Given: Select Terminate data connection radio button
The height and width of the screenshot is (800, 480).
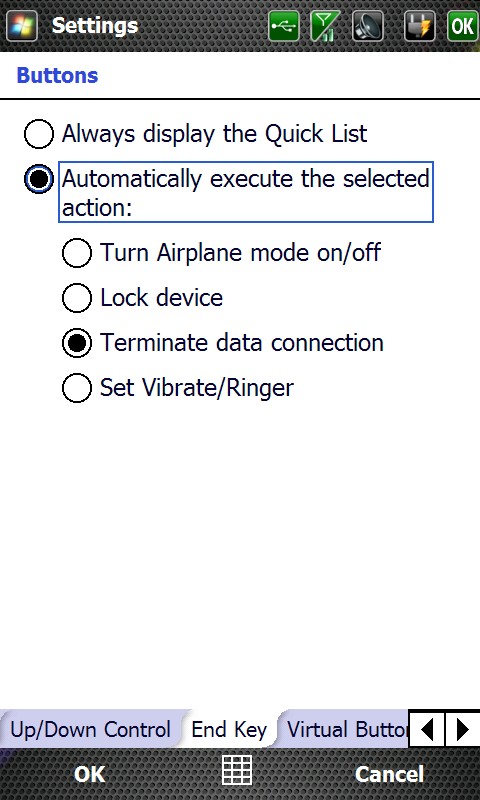Looking at the screenshot, I should tap(77, 343).
